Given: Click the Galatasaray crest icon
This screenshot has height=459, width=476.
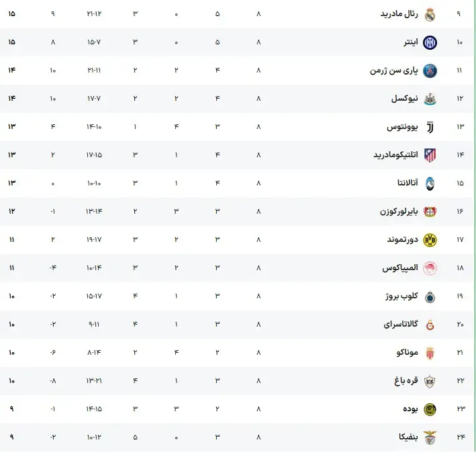Looking at the screenshot, I should coord(430,325).
